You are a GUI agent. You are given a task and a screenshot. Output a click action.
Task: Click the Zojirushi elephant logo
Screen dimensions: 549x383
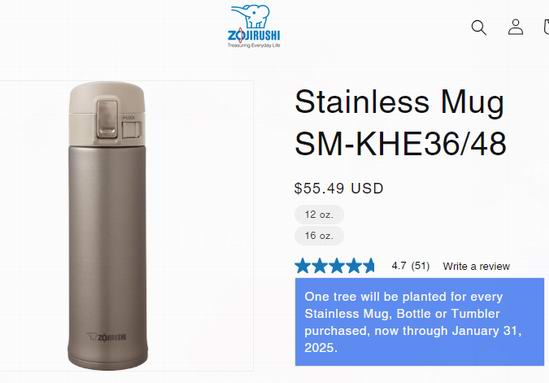click(253, 26)
